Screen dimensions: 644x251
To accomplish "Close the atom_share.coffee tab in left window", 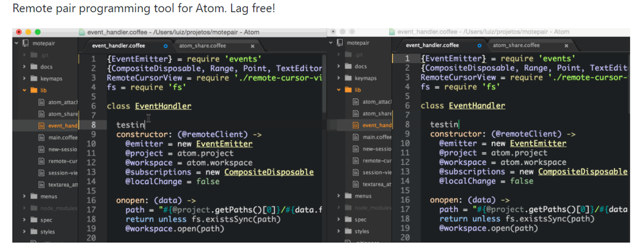I will (252, 46).
